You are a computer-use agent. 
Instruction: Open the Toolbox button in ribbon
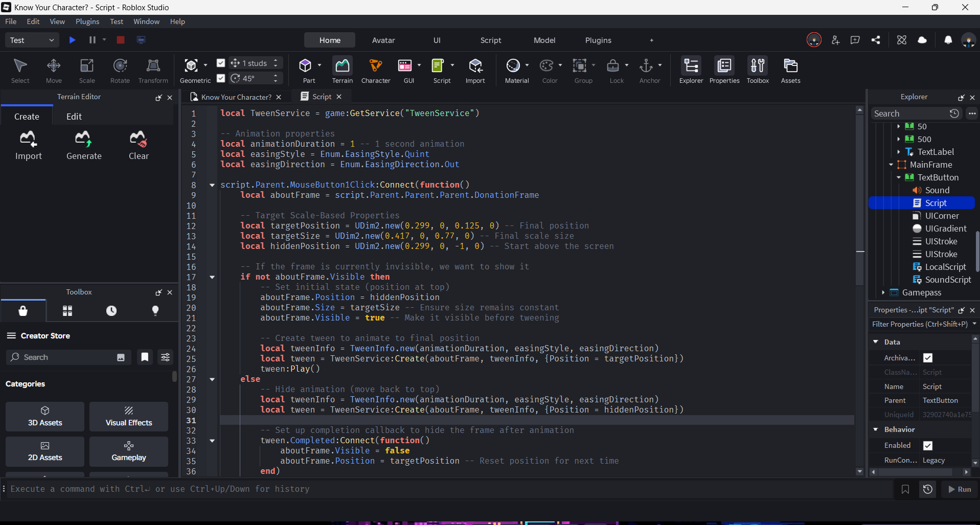758,71
